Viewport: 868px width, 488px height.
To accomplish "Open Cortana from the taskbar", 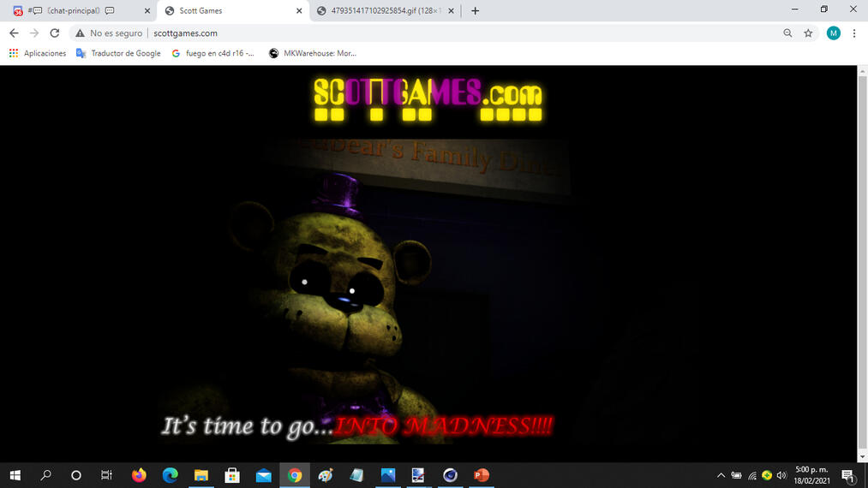I will 76,475.
